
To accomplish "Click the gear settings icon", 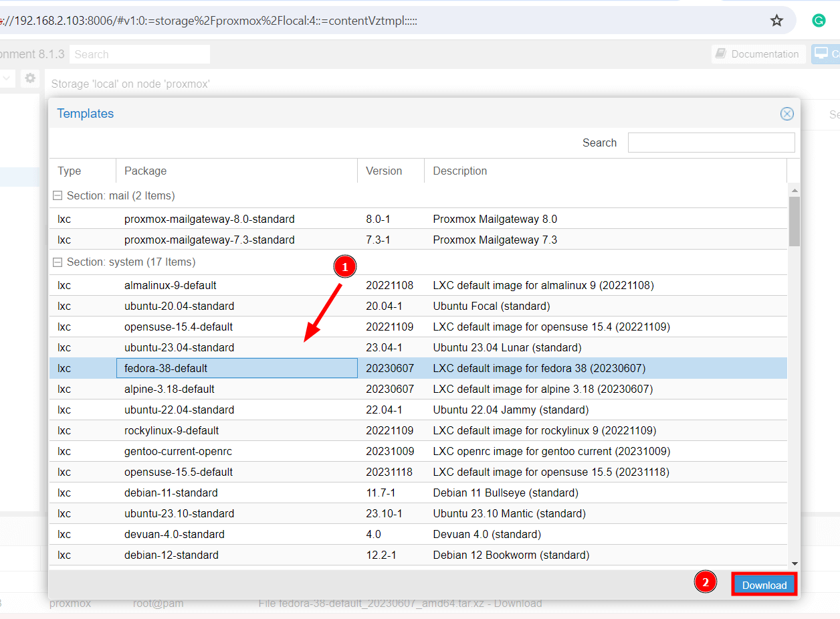I will click(x=29, y=78).
